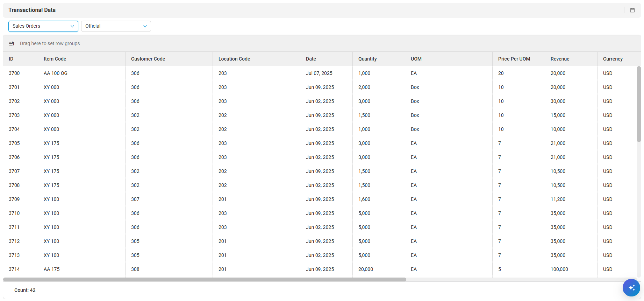Image resolution: width=644 pixels, height=301 pixels.
Task: Click the Location Code column header
Action: [x=257, y=59]
